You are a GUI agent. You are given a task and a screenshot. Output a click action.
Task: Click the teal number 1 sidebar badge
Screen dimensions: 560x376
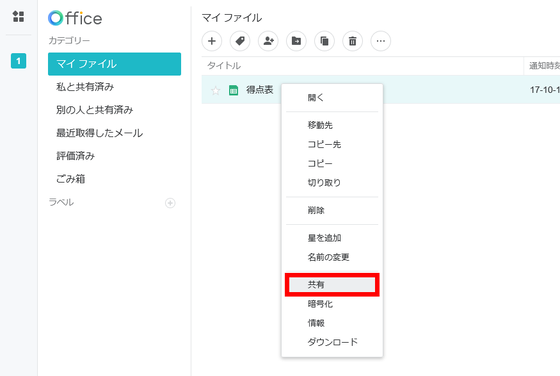(x=19, y=61)
